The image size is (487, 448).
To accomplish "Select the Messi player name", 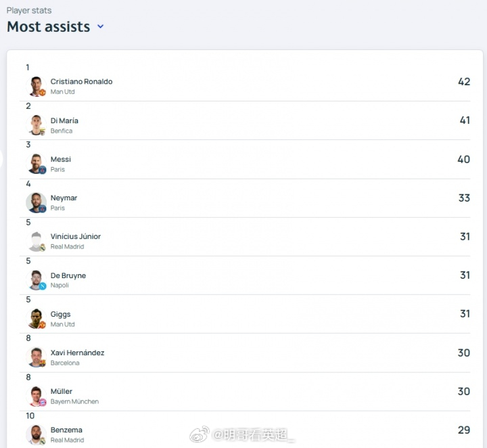I will tap(61, 160).
